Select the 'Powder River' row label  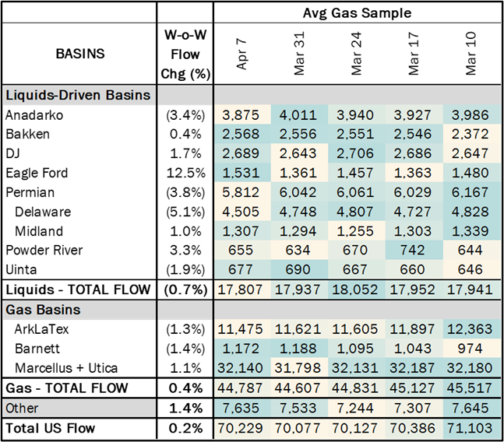point(44,250)
